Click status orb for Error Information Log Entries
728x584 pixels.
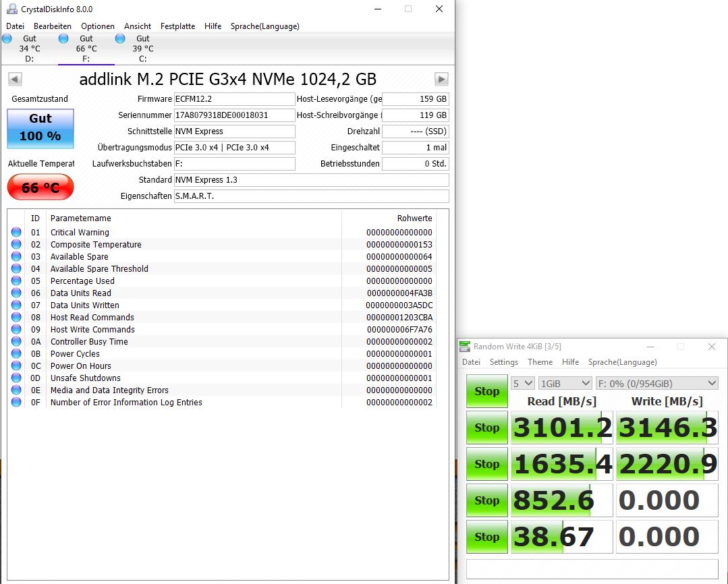tap(16, 402)
